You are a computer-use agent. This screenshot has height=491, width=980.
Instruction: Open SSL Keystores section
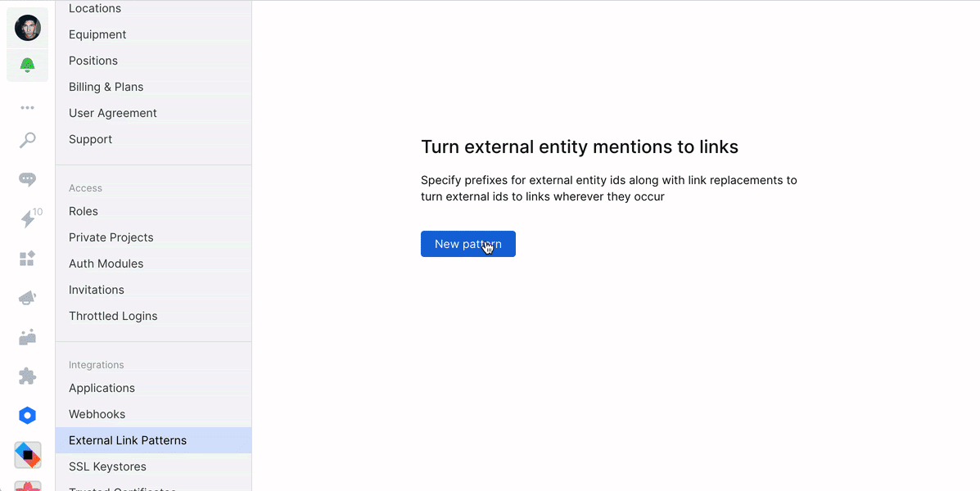pos(107,466)
